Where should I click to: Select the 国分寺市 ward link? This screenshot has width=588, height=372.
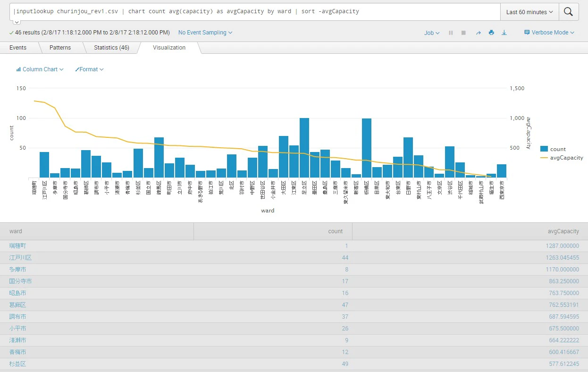[21, 281]
